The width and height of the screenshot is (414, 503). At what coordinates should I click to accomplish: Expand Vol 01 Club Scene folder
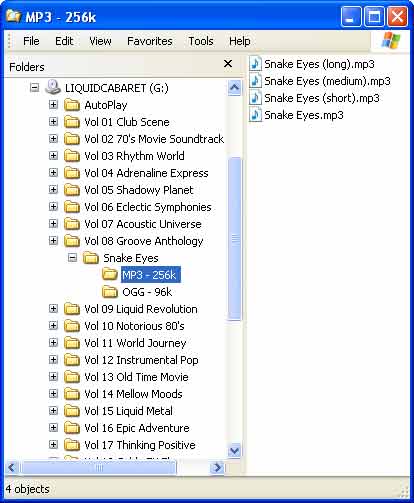[x=53, y=122]
